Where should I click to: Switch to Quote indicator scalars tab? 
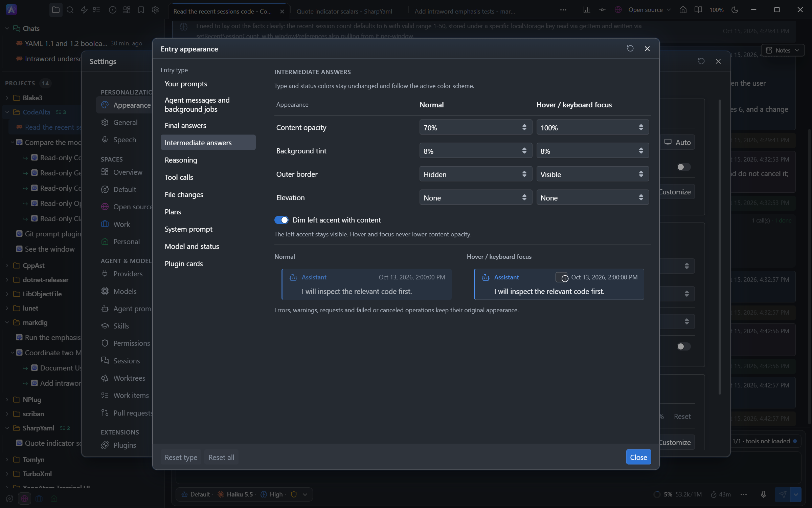coord(344,11)
